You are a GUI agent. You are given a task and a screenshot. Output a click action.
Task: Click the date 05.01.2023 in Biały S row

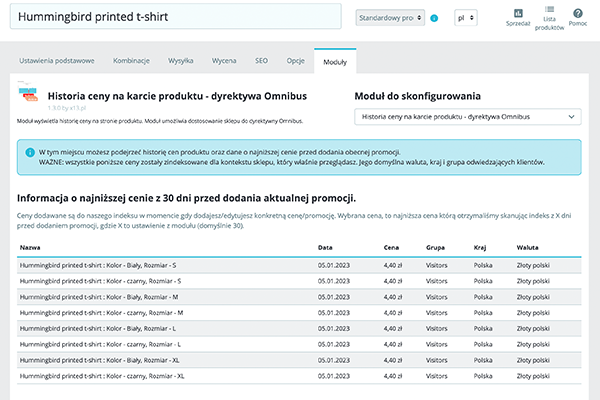point(334,265)
